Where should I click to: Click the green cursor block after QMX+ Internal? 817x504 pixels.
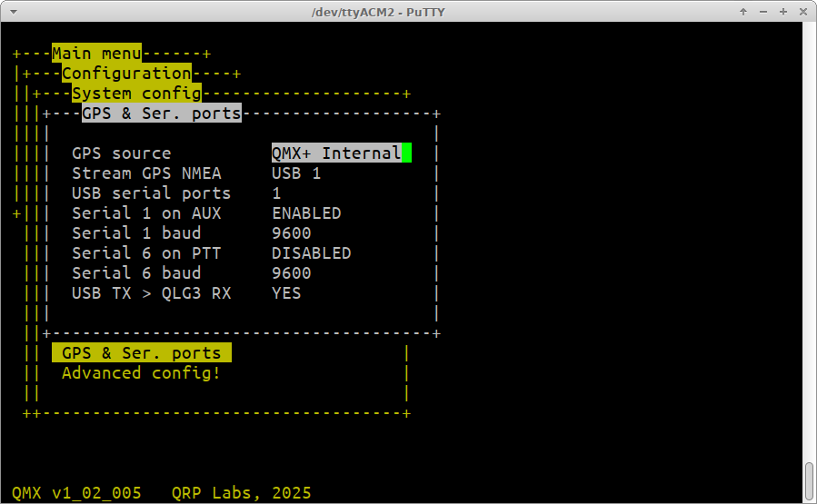(x=406, y=153)
